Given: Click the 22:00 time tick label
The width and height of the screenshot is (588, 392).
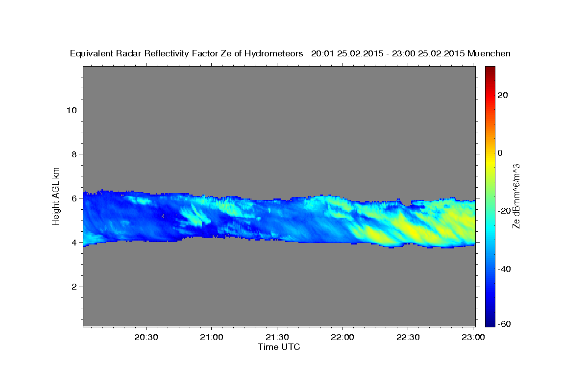Looking at the screenshot, I should point(343,338).
